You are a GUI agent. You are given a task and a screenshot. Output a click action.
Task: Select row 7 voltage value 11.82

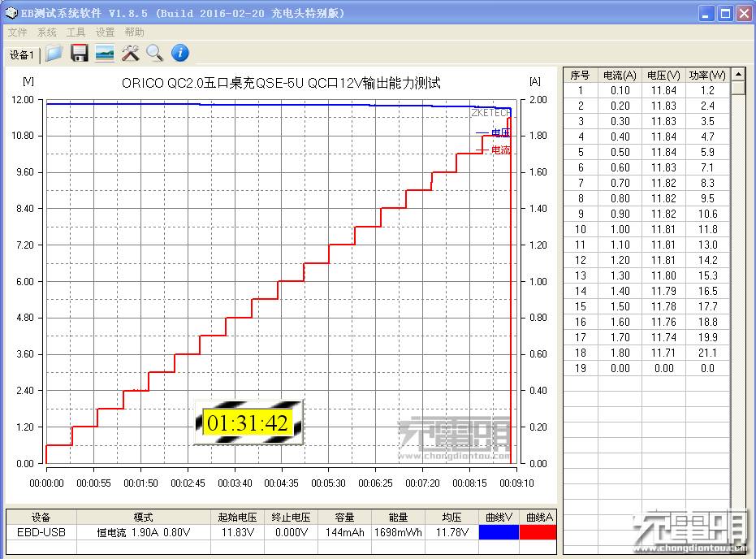[x=664, y=183]
